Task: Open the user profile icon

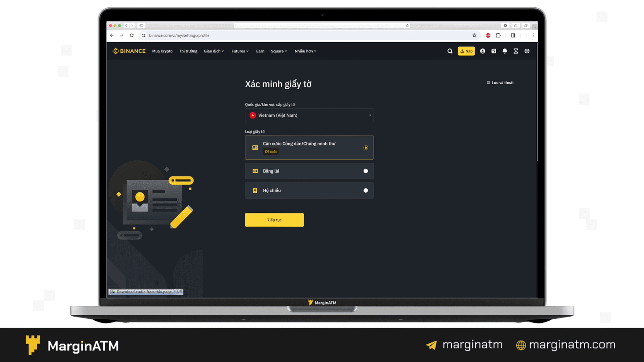Action: (482, 51)
